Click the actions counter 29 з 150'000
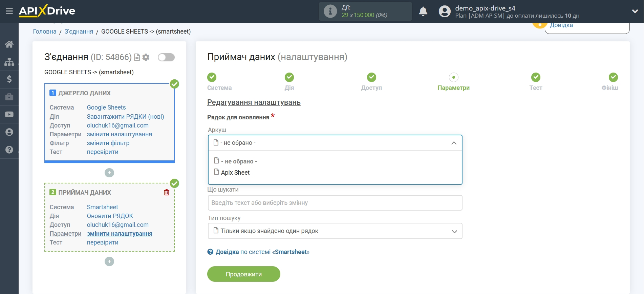The image size is (644, 294). click(x=364, y=15)
